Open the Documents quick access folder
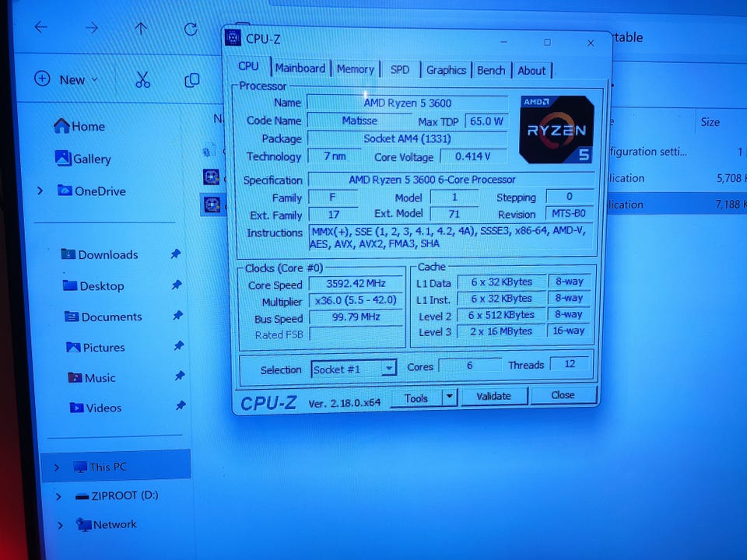The height and width of the screenshot is (560, 747). (103, 317)
